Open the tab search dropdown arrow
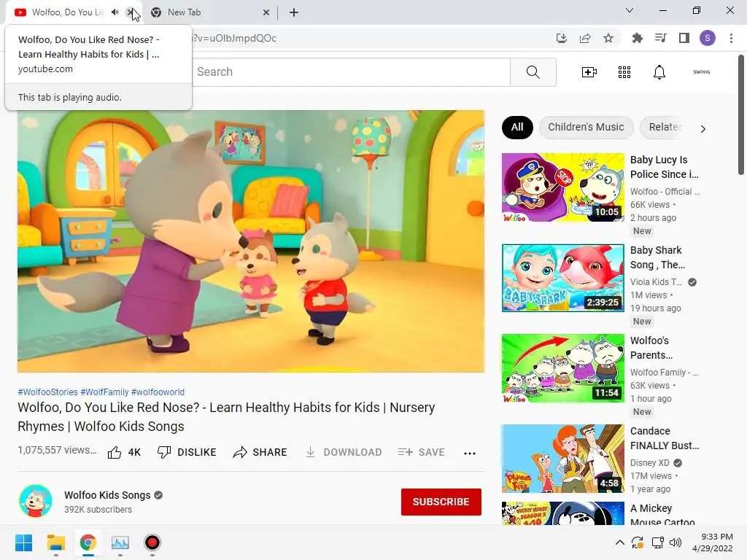The width and height of the screenshot is (747, 560). [630, 10]
